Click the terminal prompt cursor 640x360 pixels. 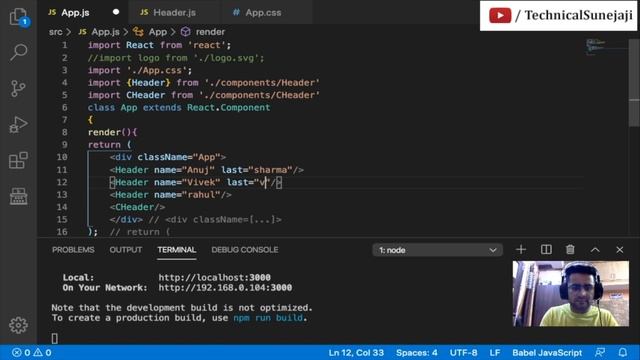(x=55, y=338)
